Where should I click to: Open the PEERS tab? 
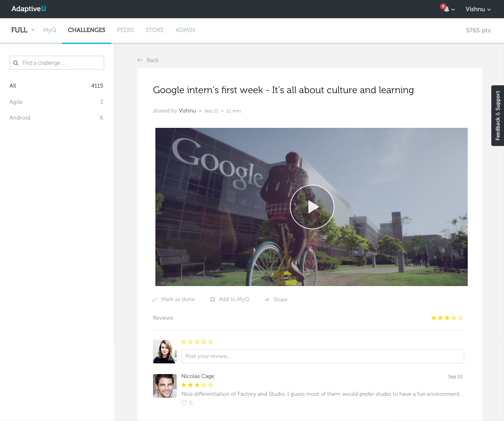[125, 30]
